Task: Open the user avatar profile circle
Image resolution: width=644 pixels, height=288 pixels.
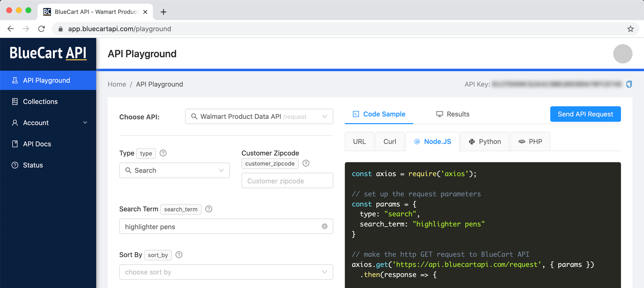Action: 622,54
